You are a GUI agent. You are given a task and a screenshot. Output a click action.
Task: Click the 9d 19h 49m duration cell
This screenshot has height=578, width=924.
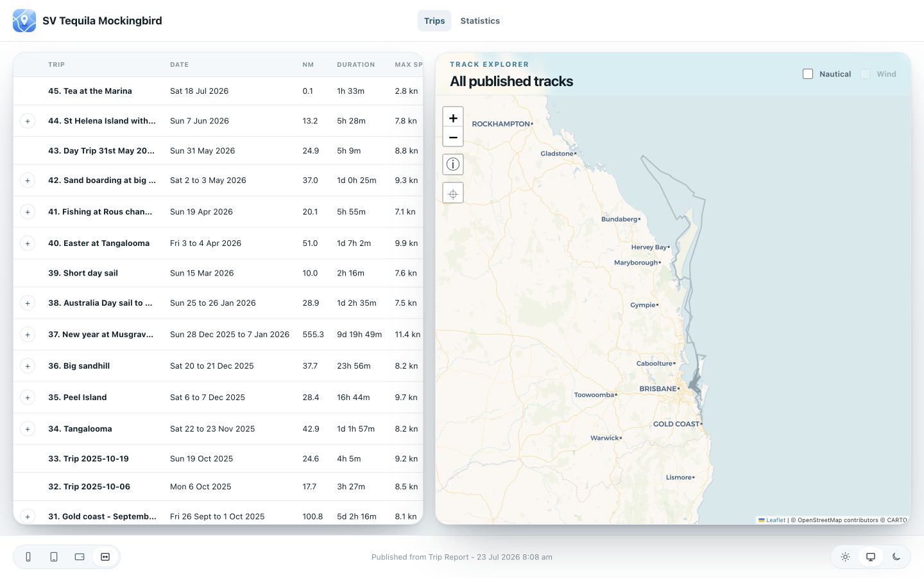point(359,335)
